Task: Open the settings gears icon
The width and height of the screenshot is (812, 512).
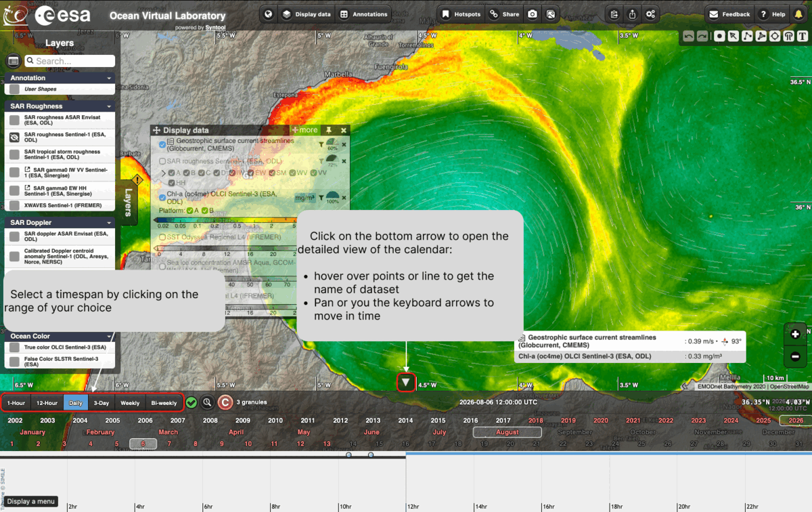Action: click(x=650, y=14)
